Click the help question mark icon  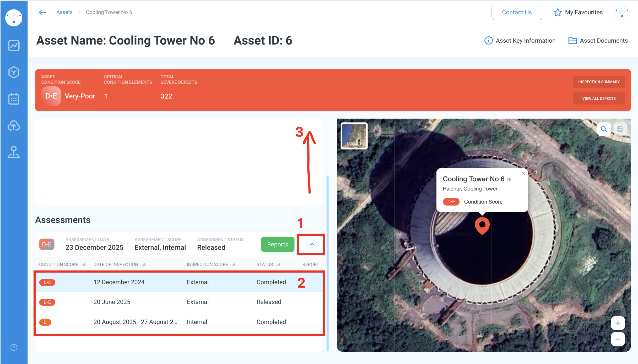pyautogui.click(x=14, y=347)
